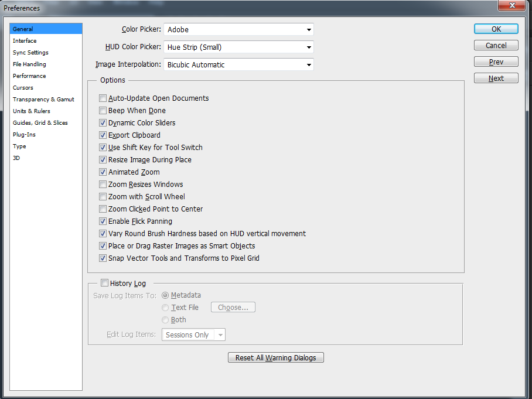Click Reset All Warning Dialogs

click(276, 357)
